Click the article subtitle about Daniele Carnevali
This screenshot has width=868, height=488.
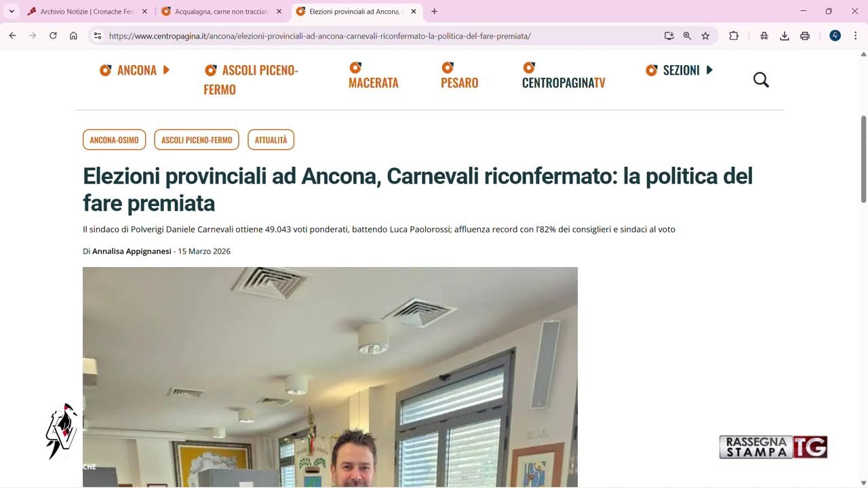coord(379,229)
